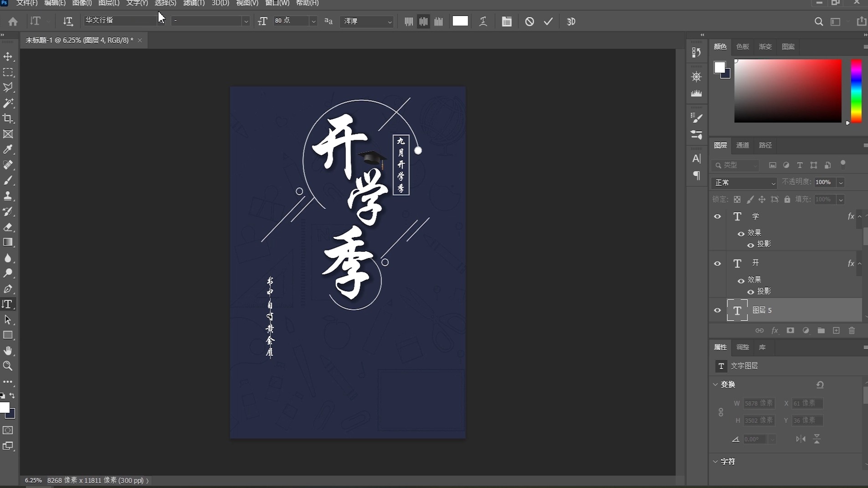Toggle lock transparent pixels
The height and width of the screenshot is (488, 868).
[737, 199]
